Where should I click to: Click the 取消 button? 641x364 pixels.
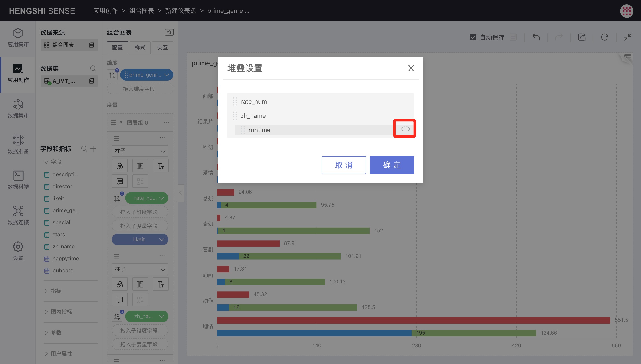pyautogui.click(x=343, y=165)
